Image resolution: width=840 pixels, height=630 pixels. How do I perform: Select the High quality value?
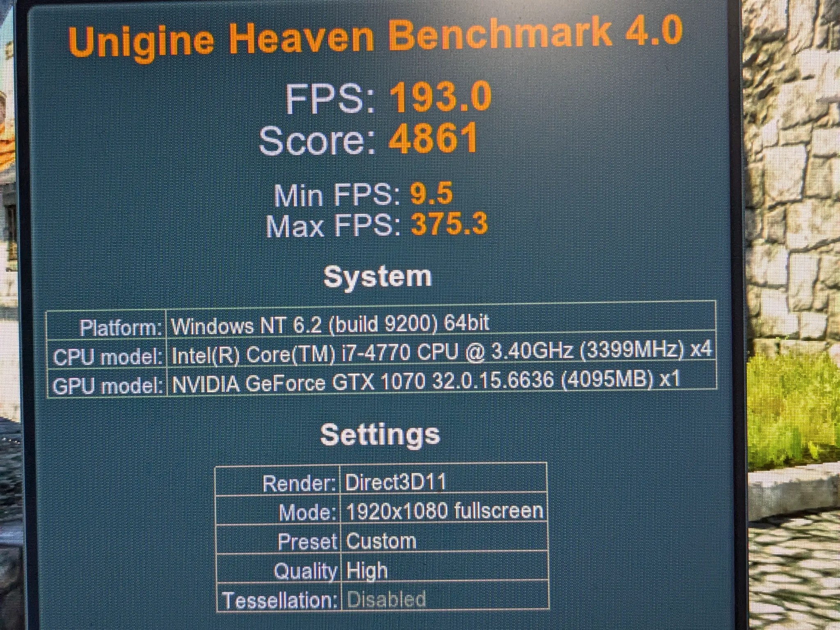point(367,571)
